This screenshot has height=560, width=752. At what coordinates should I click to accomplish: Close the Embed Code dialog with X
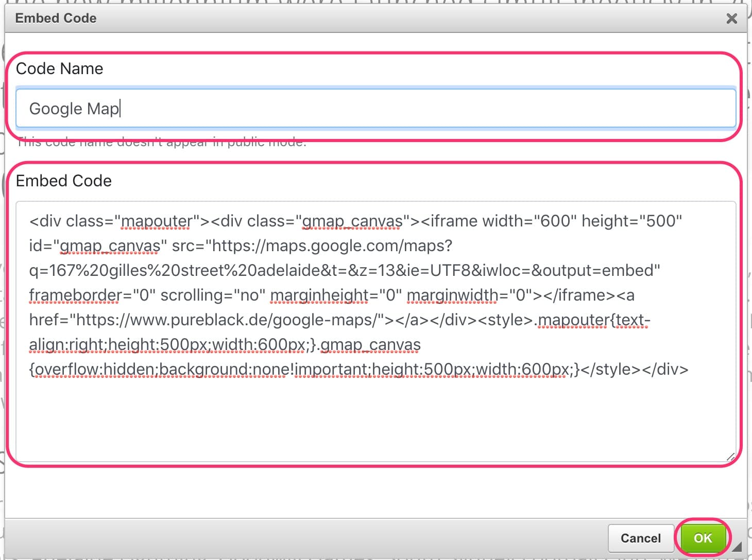tap(731, 19)
